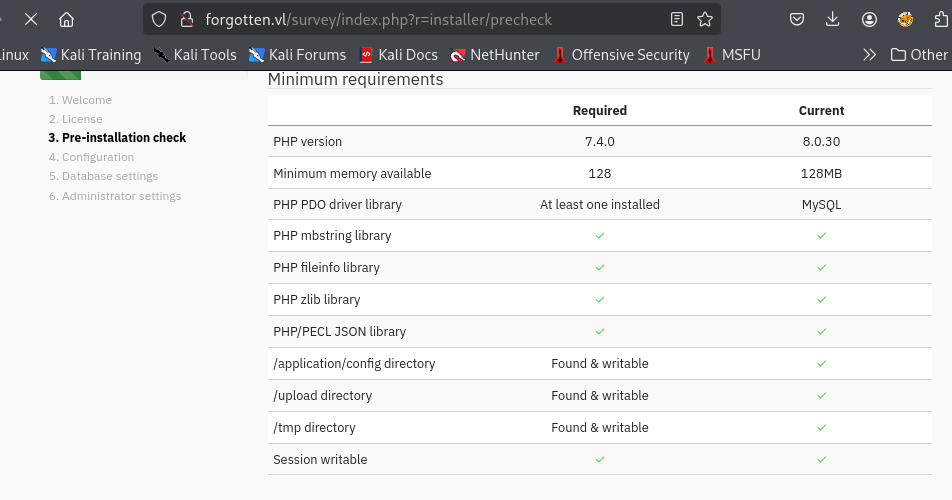
Task: Show more bookmarks via the chevron
Action: click(869, 55)
